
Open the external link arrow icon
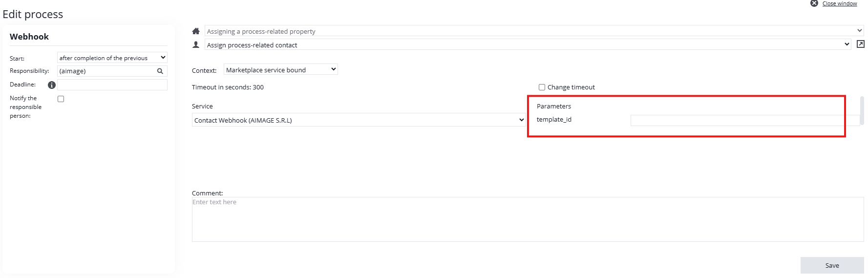click(x=860, y=44)
